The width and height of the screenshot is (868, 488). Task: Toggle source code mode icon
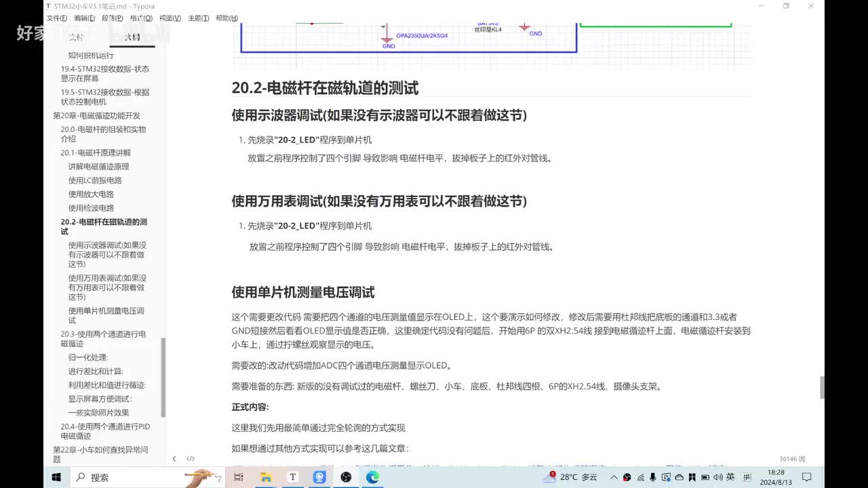click(x=191, y=459)
